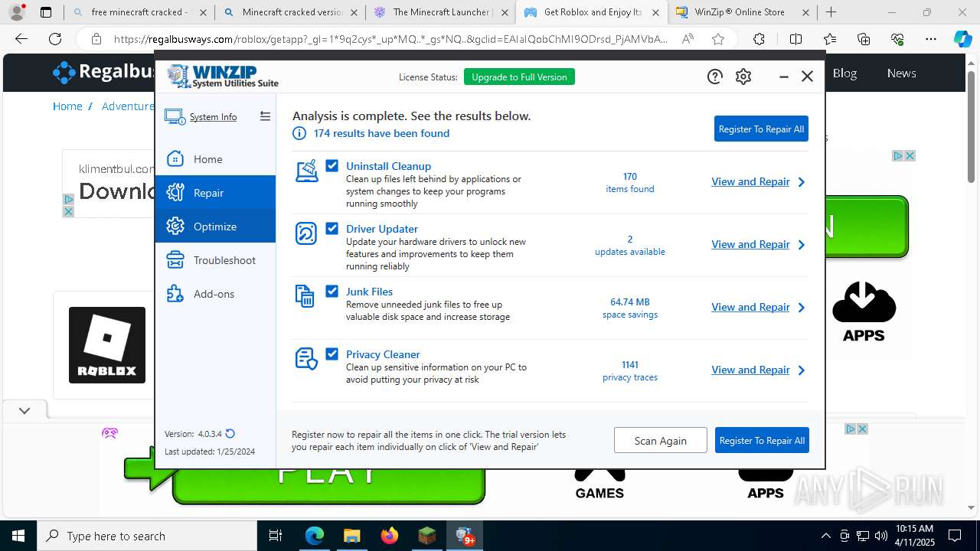Add this page to favorites star

pos(717,39)
